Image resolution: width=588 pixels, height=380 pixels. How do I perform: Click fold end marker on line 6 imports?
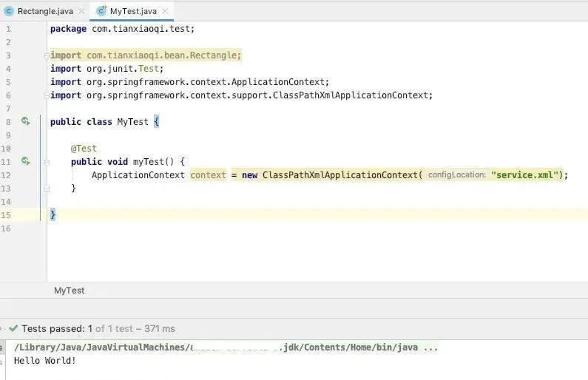47,95
